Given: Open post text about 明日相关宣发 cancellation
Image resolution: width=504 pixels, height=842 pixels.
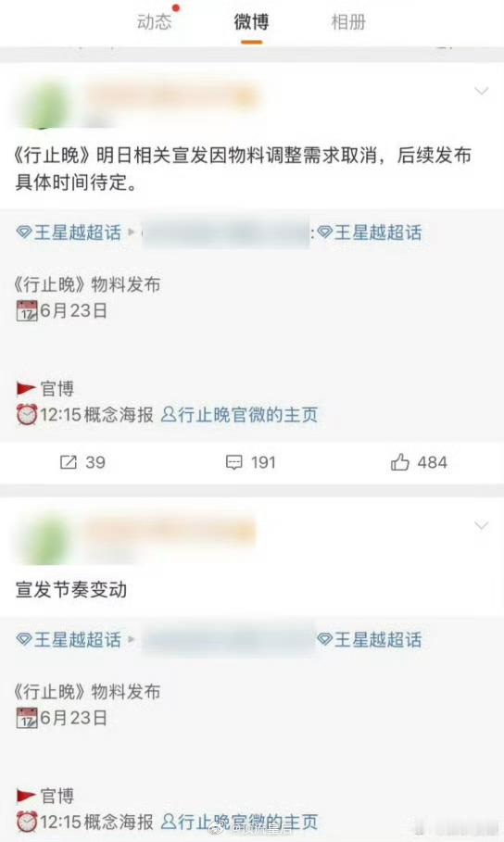Looking at the screenshot, I should [243, 169].
